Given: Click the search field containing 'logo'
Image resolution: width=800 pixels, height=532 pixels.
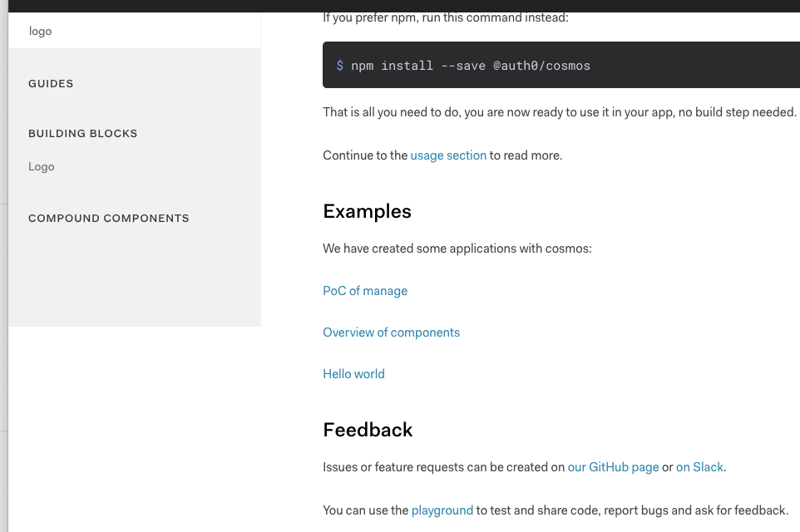Looking at the screenshot, I should 135,31.
